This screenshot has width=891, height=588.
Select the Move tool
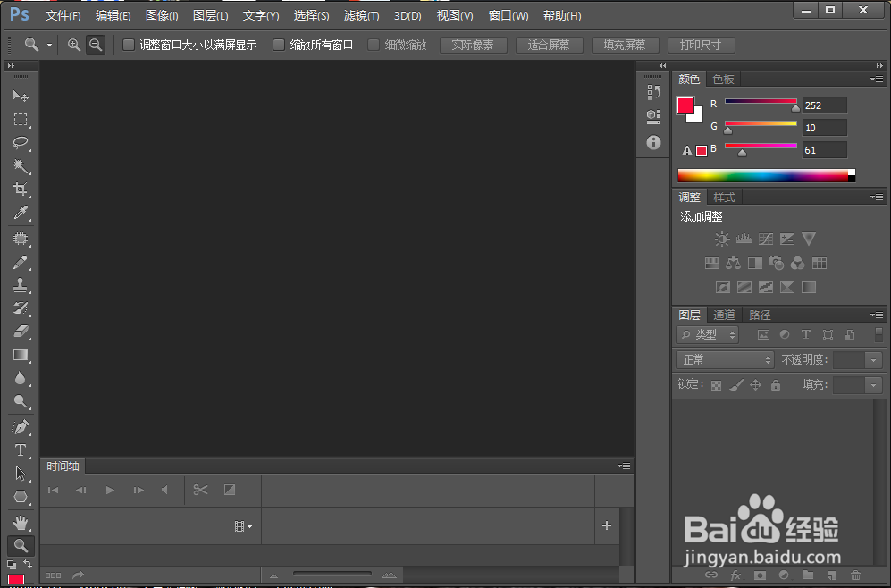21,96
